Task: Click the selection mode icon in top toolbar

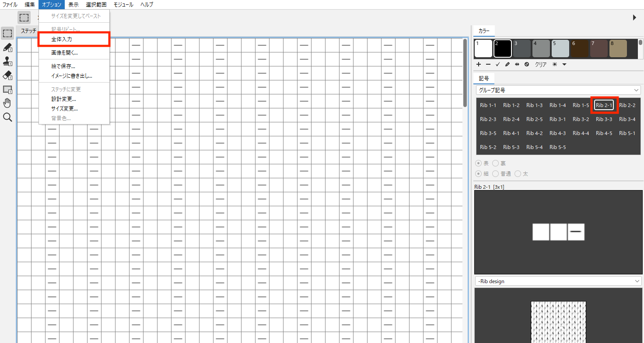Action: point(24,18)
